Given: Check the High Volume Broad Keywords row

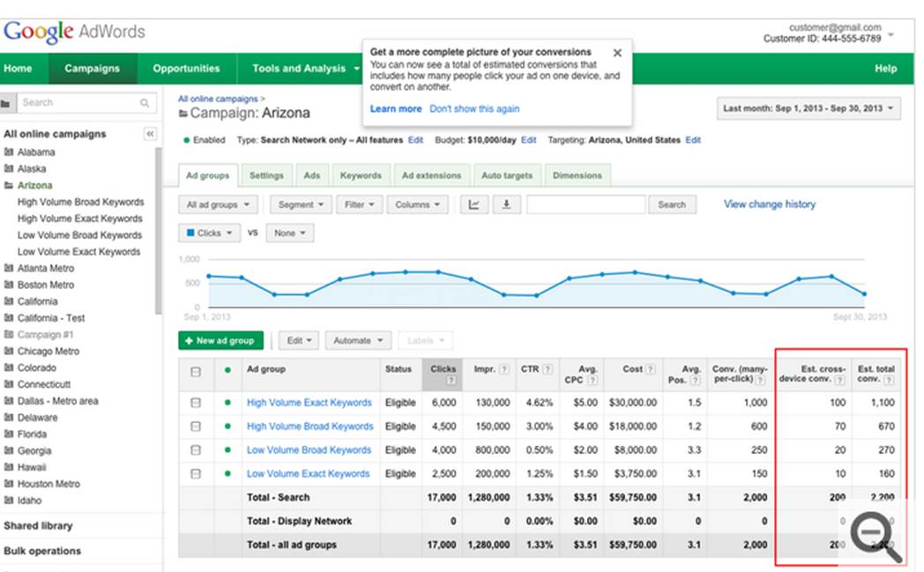Looking at the screenshot, I should [196, 427].
